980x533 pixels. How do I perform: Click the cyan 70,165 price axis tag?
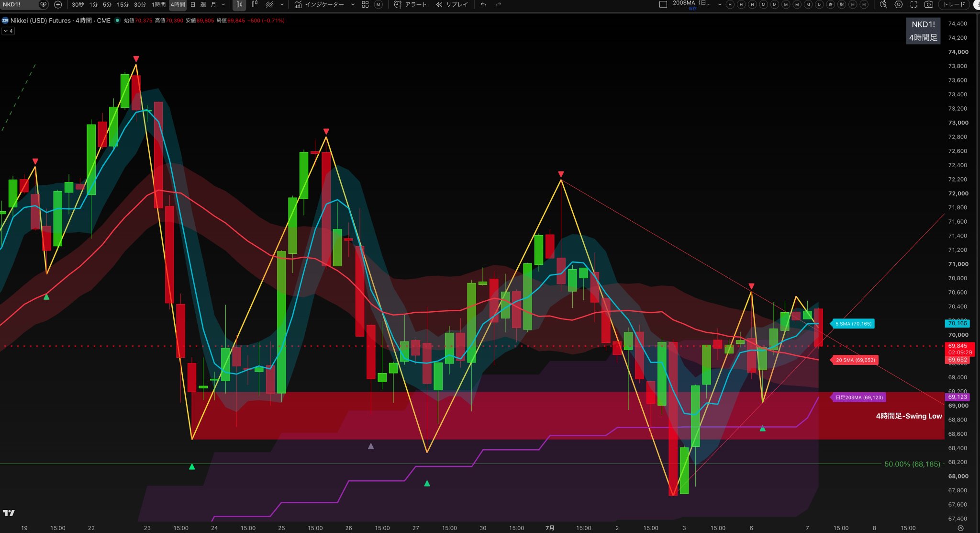coord(958,323)
